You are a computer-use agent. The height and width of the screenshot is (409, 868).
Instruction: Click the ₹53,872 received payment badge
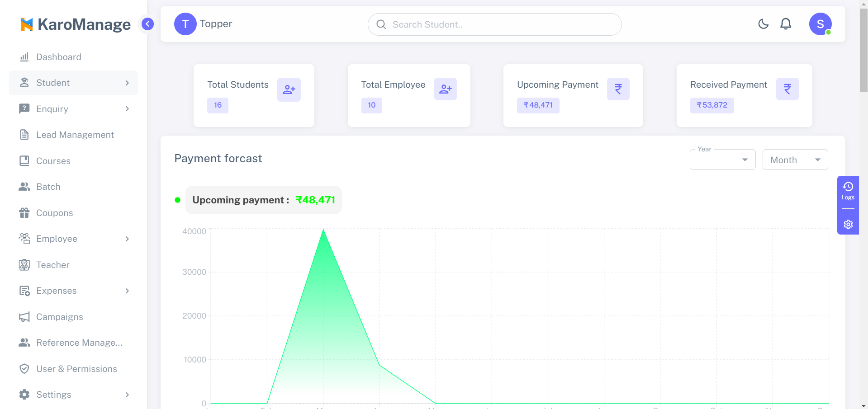click(x=712, y=105)
